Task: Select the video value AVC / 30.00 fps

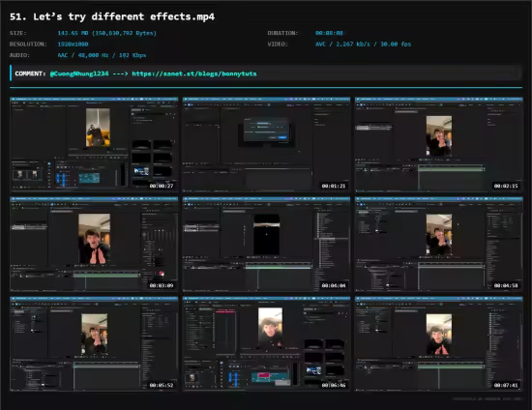Action: tap(363, 44)
